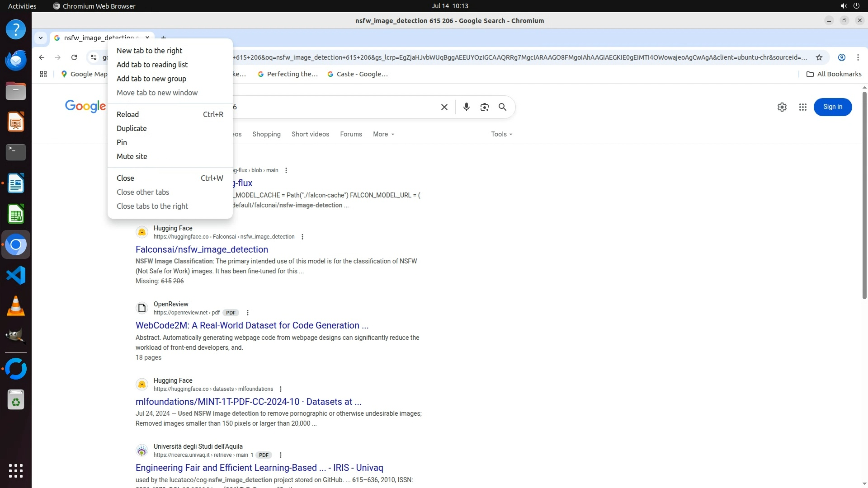Select Duplicate in tab context menu
This screenshot has width=868, height=488.
(x=132, y=128)
